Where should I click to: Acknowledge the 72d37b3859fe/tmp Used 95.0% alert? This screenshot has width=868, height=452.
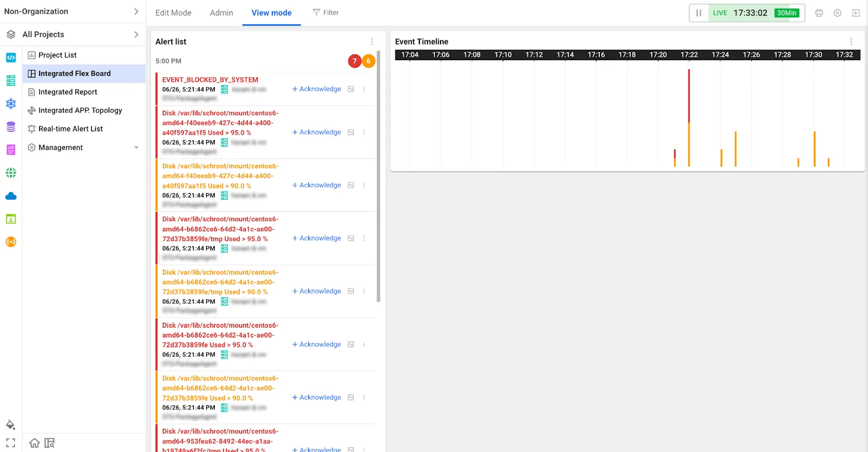[316, 238]
